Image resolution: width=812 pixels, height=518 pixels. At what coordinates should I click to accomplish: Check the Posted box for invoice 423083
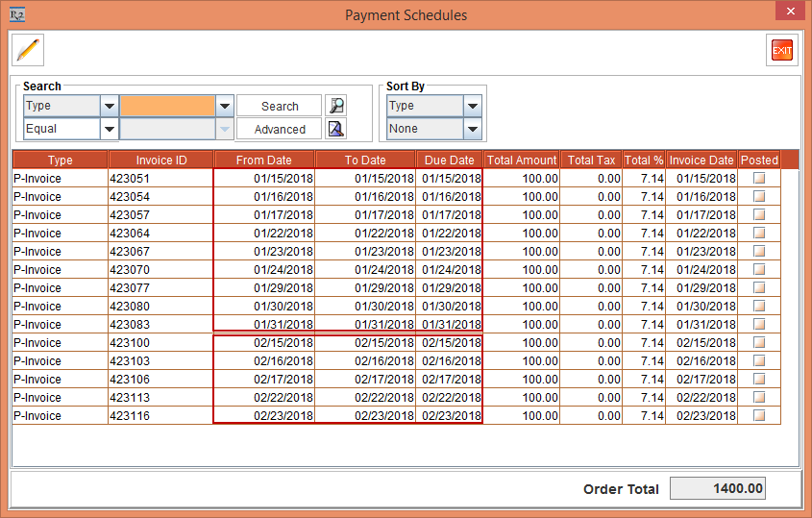tap(759, 325)
